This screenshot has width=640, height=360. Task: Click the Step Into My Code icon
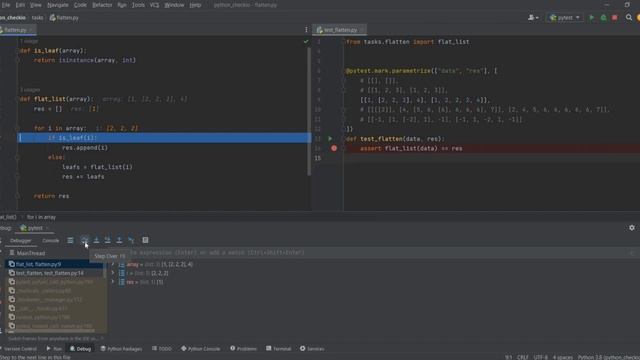tap(107, 240)
